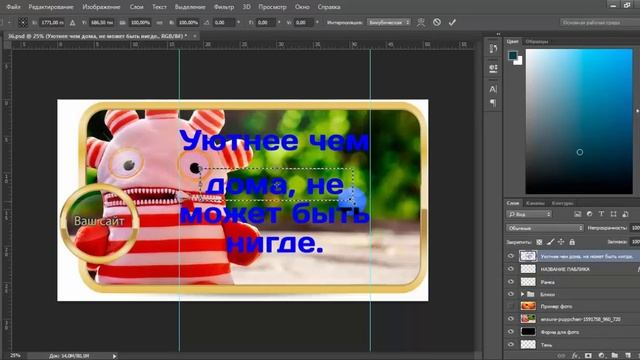Close the 36.psd document tab
Image resolution: width=640 pixels, height=360 pixels.
pos(195,36)
